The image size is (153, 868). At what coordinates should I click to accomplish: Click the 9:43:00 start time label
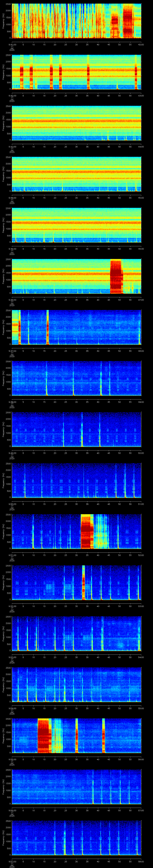[12, 147]
